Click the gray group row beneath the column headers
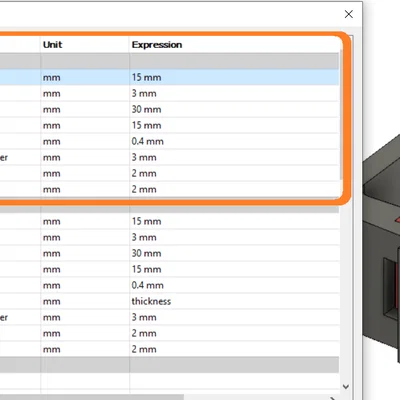The width and height of the screenshot is (400, 400). click(x=169, y=61)
